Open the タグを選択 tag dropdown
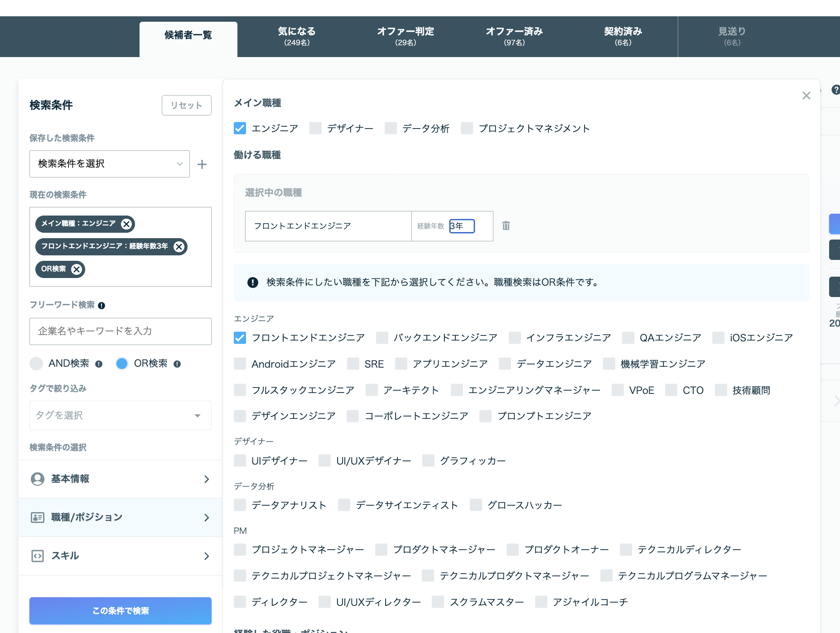 click(x=121, y=415)
